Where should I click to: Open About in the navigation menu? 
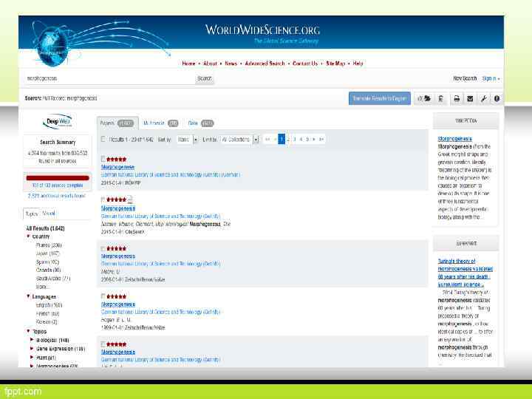click(x=210, y=64)
